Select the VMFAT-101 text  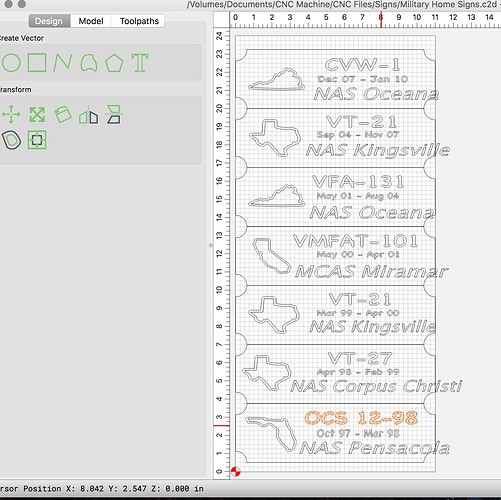click(356, 241)
